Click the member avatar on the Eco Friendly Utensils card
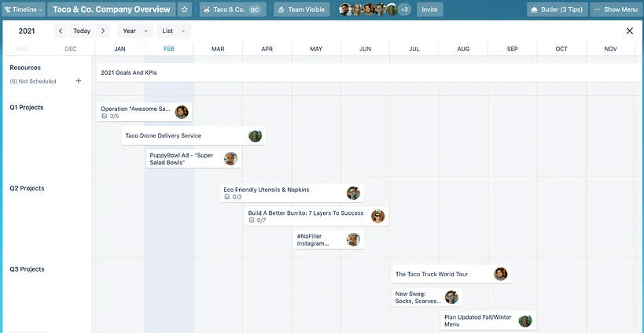This screenshot has width=644, height=333. tap(353, 193)
